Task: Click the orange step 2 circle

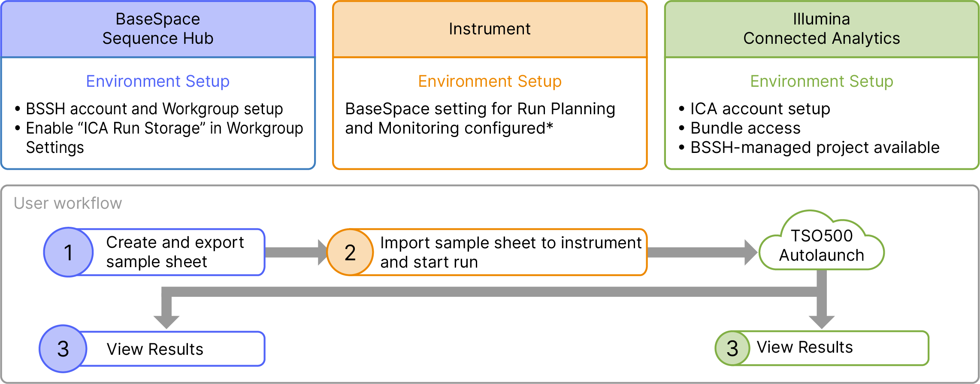Action: (x=350, y=252)
